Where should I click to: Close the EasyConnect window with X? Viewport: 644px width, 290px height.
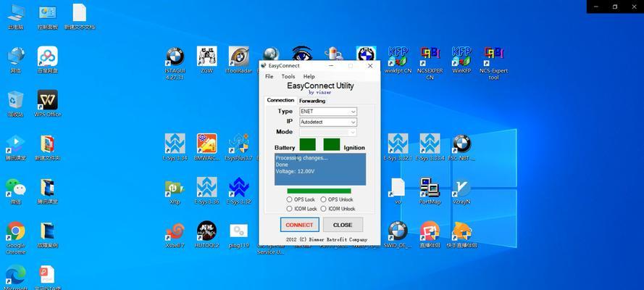point(370,66)
